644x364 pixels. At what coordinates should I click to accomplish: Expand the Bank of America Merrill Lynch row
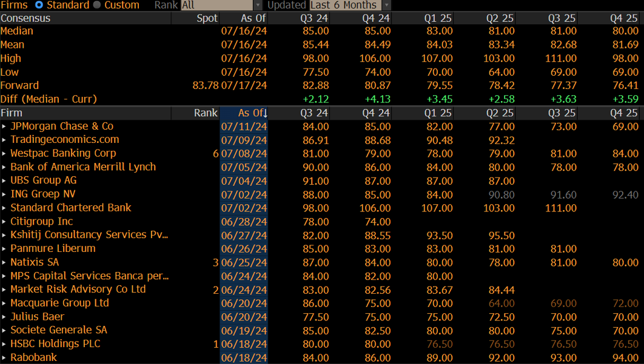pyautogui.click(x=4, y=167)
